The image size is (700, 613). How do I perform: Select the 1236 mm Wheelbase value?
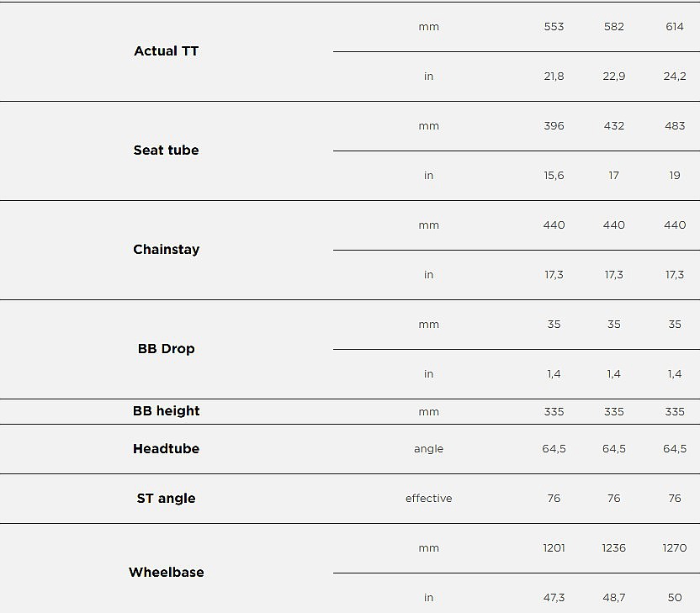tap(614, 548)
